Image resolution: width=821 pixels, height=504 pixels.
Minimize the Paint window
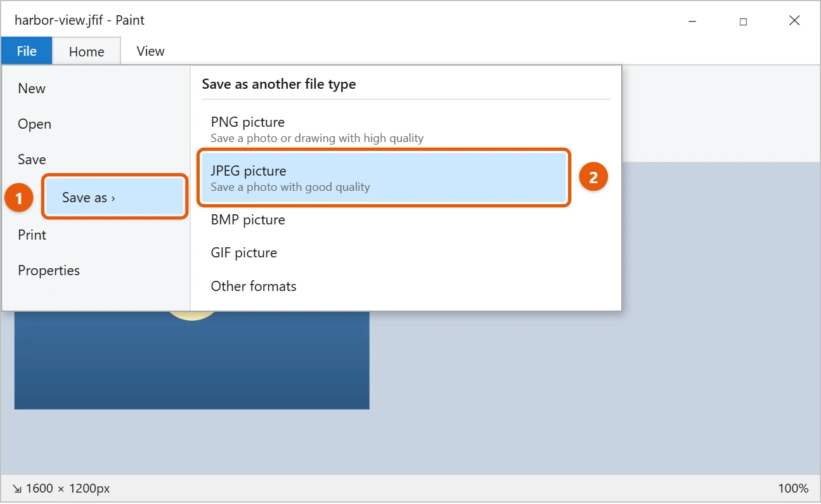(x=692, y=21)
